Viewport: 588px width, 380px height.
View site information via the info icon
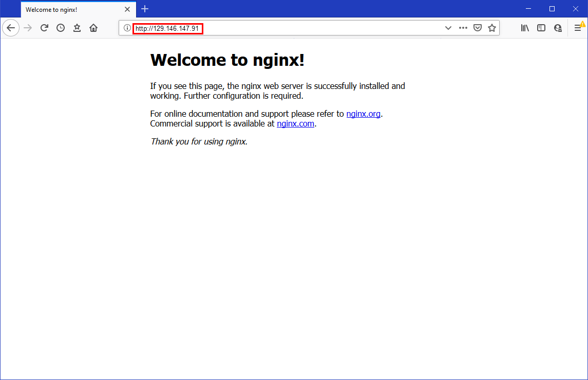(x=127, y=28)
